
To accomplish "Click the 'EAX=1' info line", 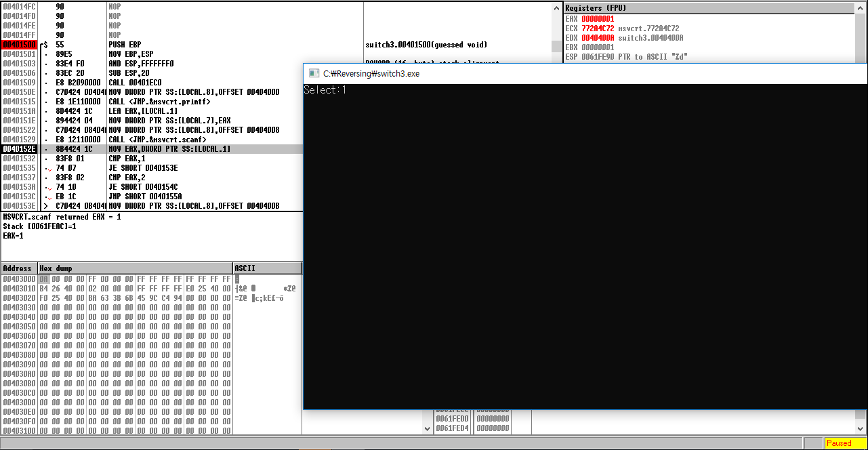I will click(13, 236).
